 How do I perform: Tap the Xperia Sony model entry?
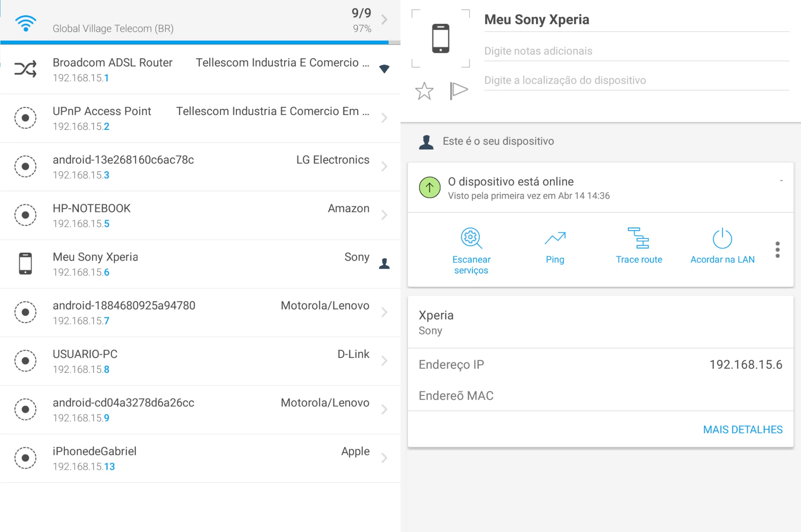pyautogui.click(x=600, y=322)
